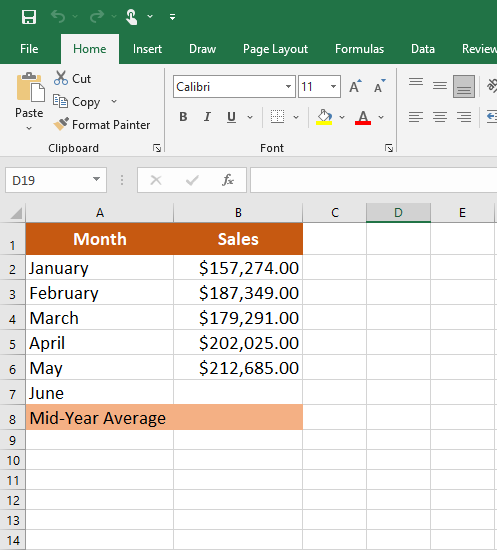The image size is (497, 550).
Task: Switch to the Page Layout tab
Action: 275,49
